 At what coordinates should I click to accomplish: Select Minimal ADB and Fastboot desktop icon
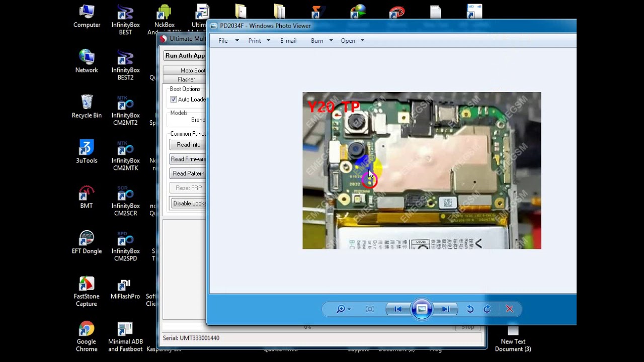tap(125, 337)
